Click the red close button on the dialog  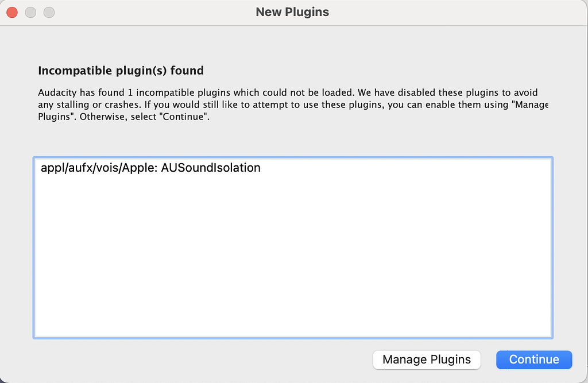[11, 11]
